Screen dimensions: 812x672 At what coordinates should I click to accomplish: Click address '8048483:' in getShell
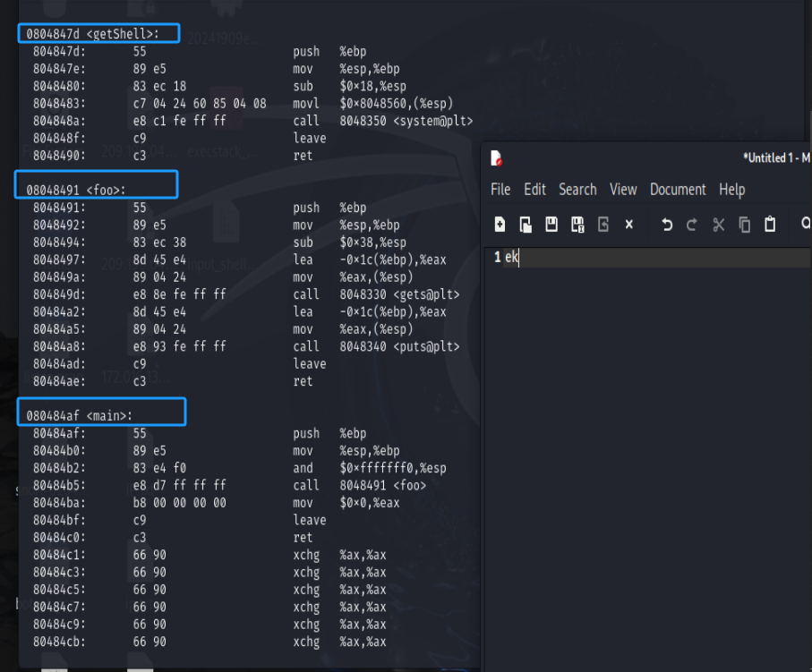tap(59, 104)
